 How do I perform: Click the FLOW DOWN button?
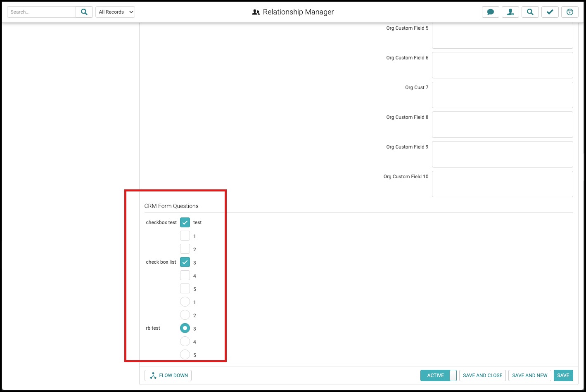click(x=168, y=375)
